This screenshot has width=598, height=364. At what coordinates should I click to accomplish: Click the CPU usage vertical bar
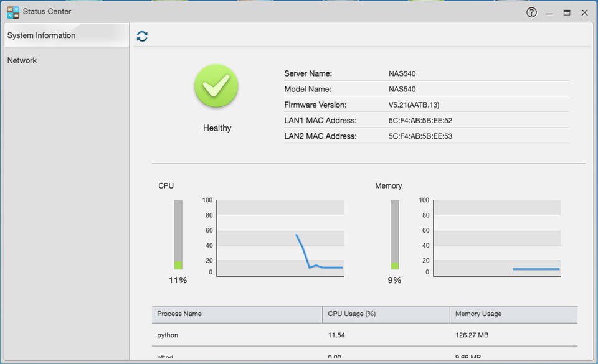pos(178,235)
